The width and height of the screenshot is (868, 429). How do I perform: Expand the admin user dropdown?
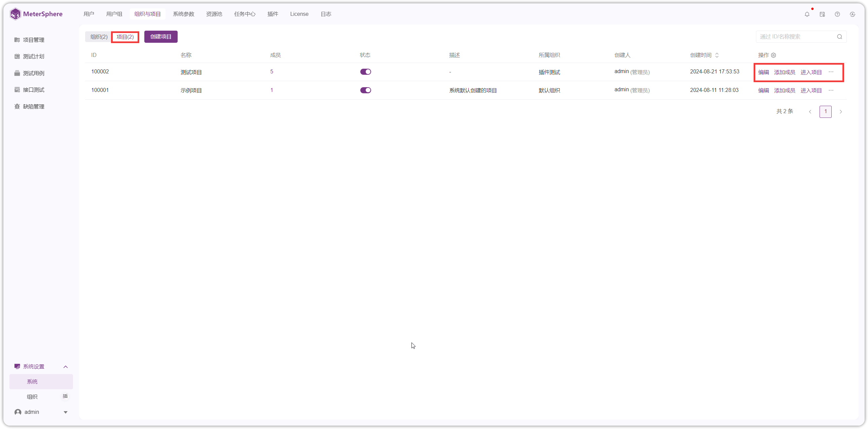coord(65,412)
